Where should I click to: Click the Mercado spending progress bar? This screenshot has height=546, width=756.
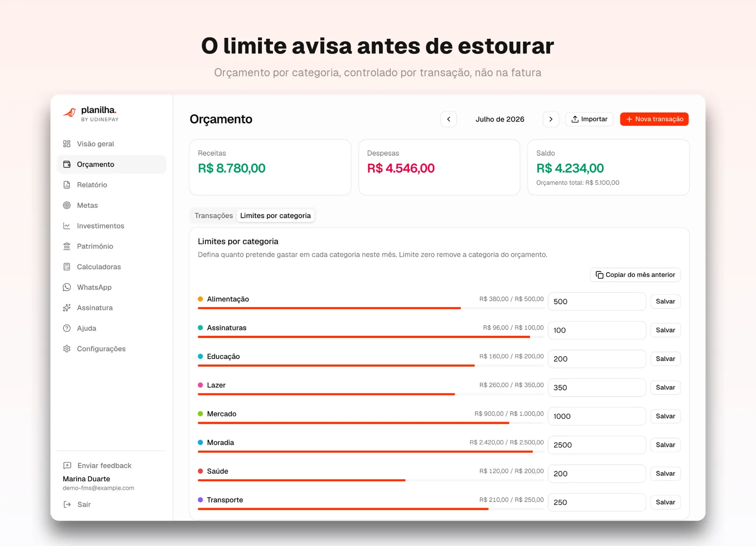(371, 423)
